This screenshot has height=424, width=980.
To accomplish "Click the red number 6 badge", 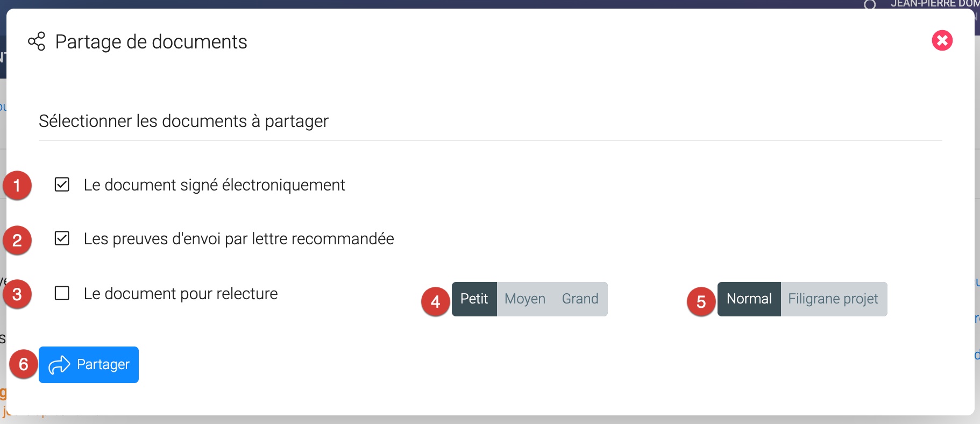I will (24, 364).
